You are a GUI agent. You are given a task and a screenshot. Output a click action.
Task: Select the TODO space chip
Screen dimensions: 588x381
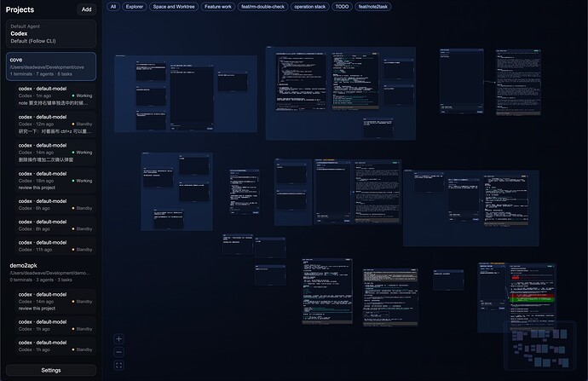(x=342, y=7)
